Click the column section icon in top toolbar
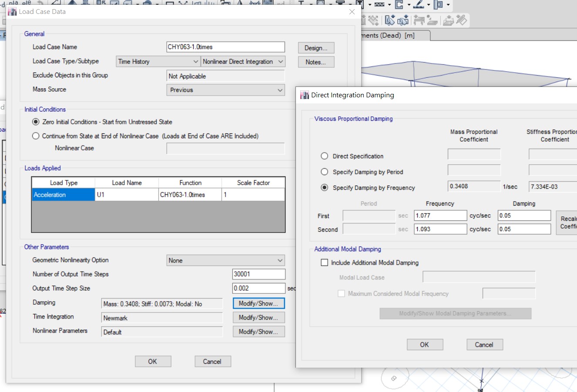577x392 pixels. pyautogui.click(x=438, y=4)
